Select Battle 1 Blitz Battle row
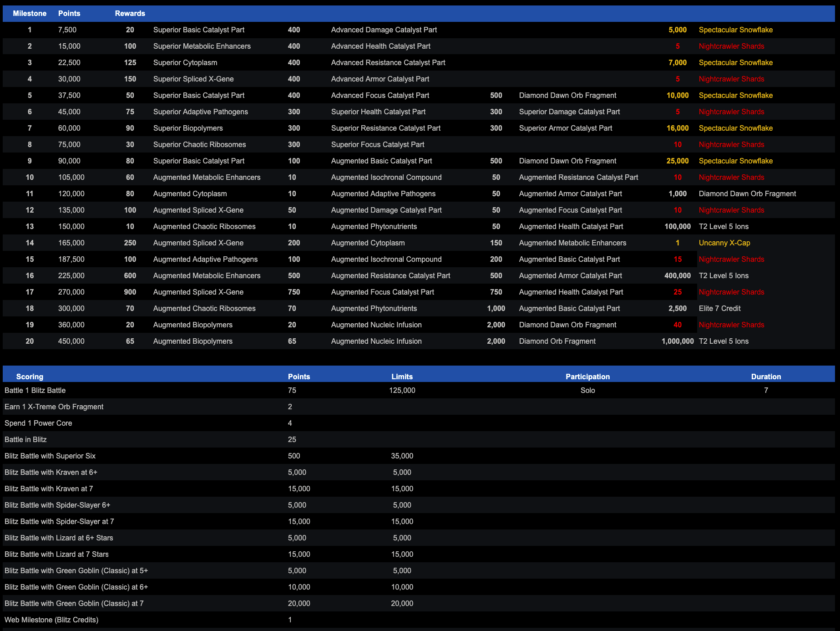Viewport: 840px width, 631px height. (419, 390)
